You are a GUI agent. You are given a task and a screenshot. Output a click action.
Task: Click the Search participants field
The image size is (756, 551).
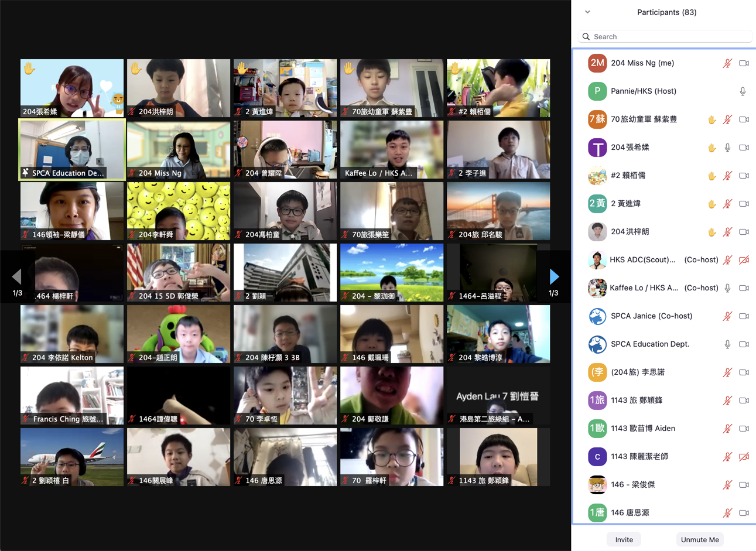click(668, 37)
